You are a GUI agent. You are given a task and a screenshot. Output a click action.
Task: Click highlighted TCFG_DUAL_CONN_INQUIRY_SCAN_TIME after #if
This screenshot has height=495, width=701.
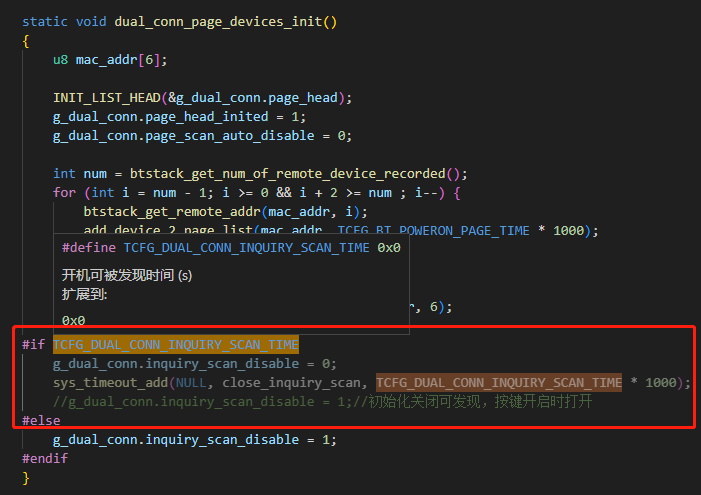coord(176,345)
